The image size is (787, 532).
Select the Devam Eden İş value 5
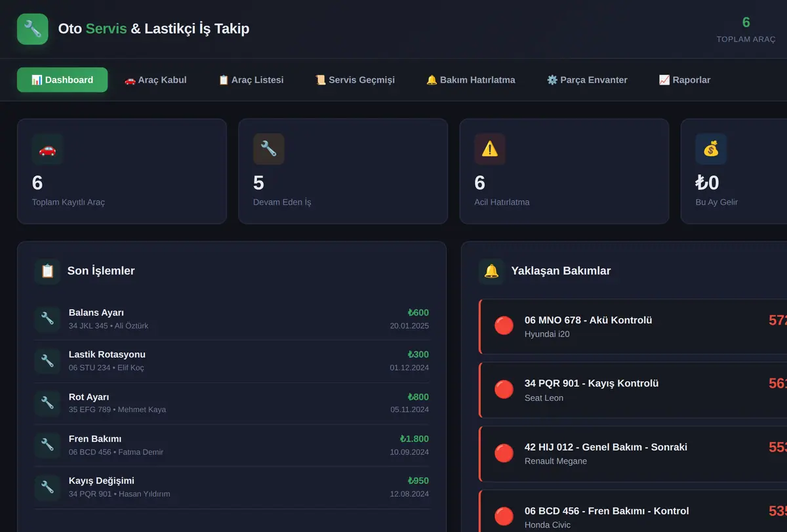(258, 183)
